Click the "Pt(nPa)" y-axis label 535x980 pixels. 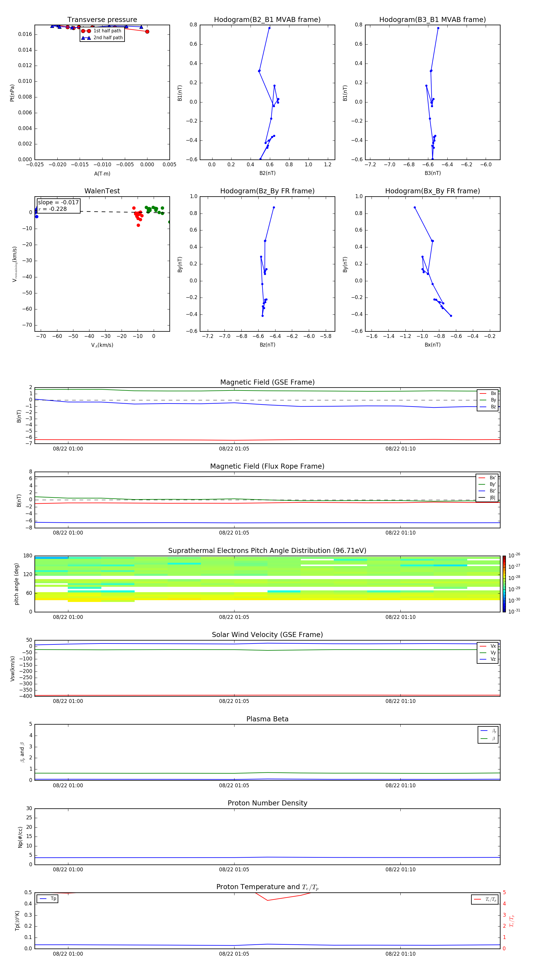tap(12, 92)
